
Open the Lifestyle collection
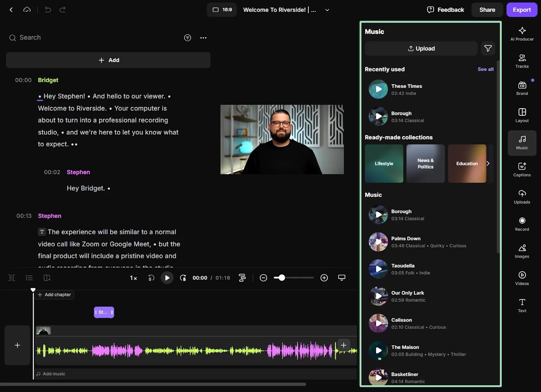click(384, 164)
